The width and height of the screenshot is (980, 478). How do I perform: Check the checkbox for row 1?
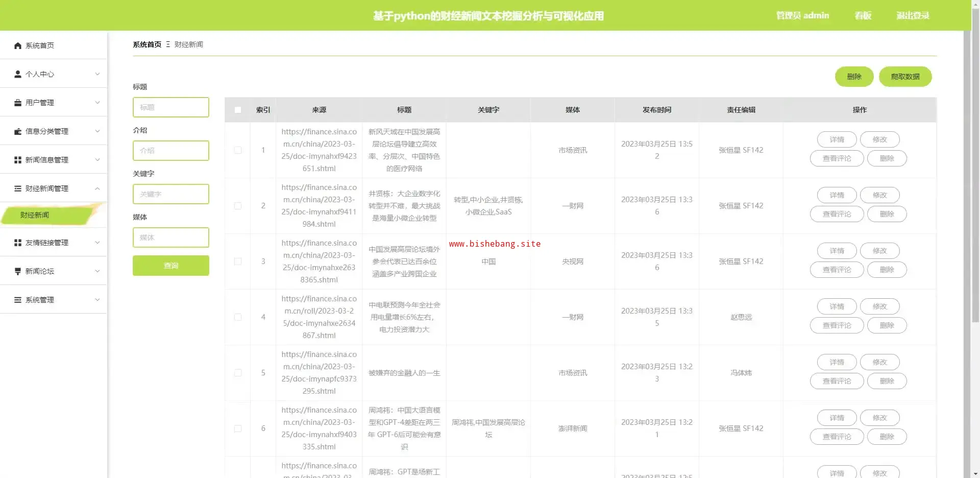point(238,150)
